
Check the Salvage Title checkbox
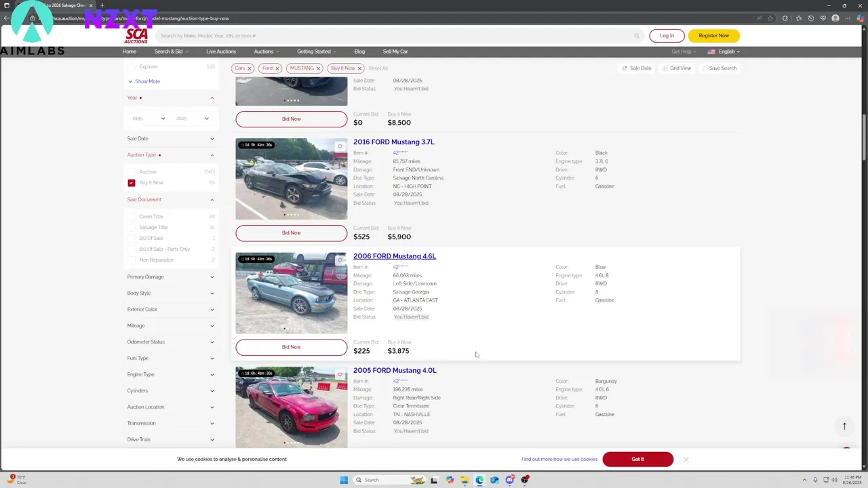point(132,228)
